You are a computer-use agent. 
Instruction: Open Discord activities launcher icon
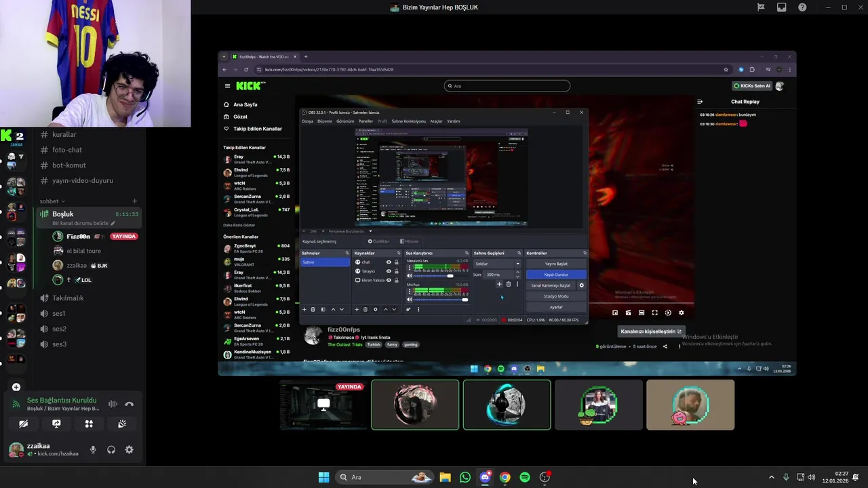[89, 424]
